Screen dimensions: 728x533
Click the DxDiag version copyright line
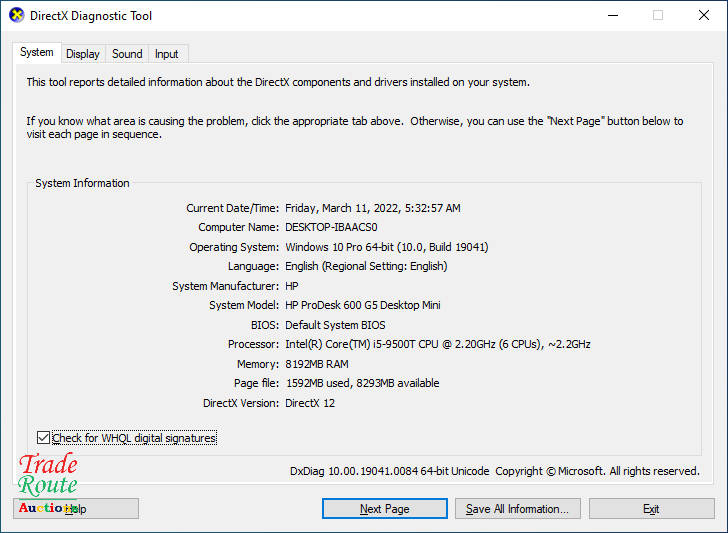coord(494,471)
